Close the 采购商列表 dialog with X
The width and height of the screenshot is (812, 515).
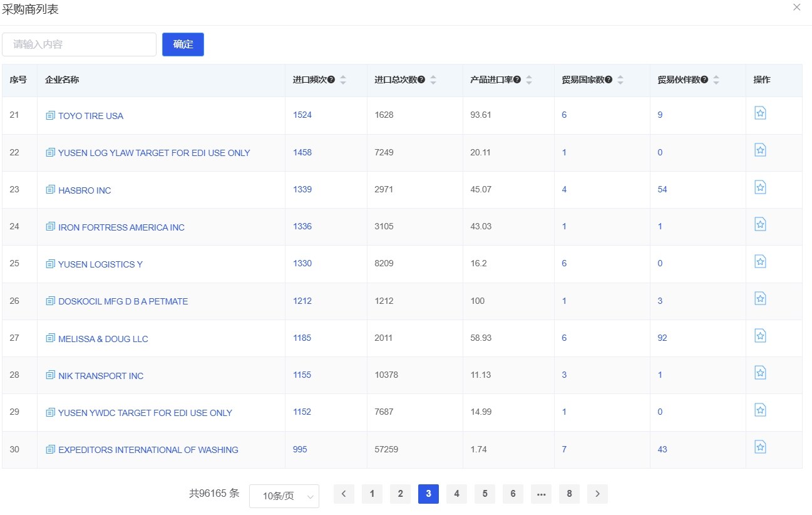(x=797, y=8)
